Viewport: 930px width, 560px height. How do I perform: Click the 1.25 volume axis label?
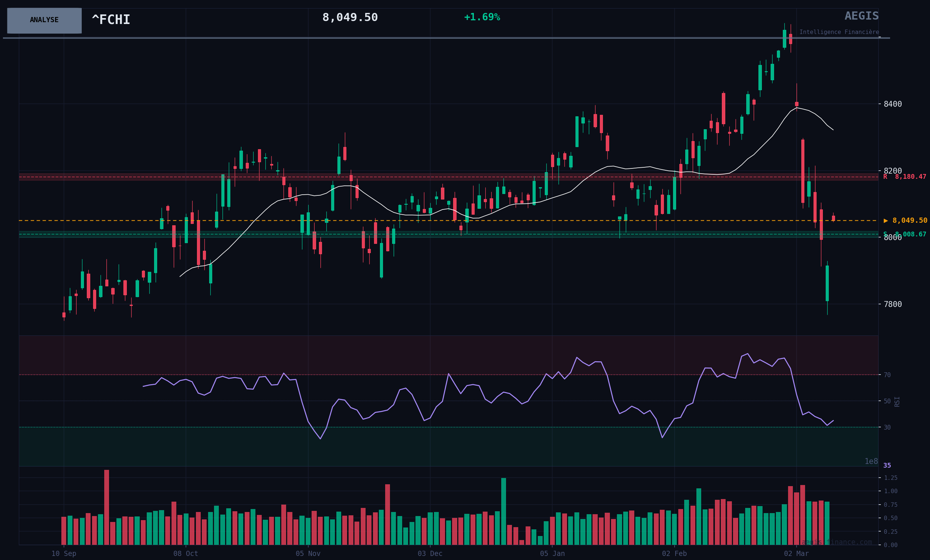point(891,478)
